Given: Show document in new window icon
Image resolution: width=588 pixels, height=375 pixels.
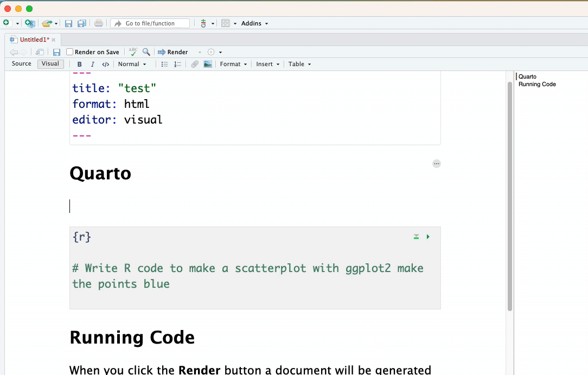Looking at the screenshot, I should coord(40,52).
